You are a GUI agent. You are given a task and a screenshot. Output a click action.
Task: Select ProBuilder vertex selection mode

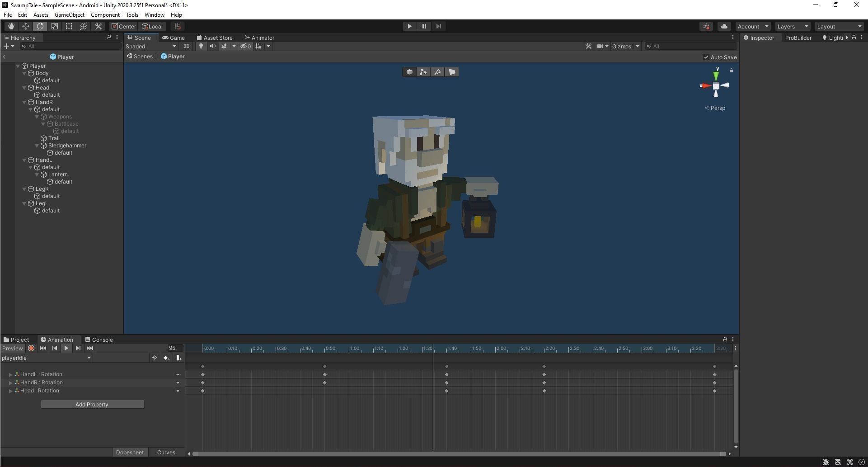423,72
